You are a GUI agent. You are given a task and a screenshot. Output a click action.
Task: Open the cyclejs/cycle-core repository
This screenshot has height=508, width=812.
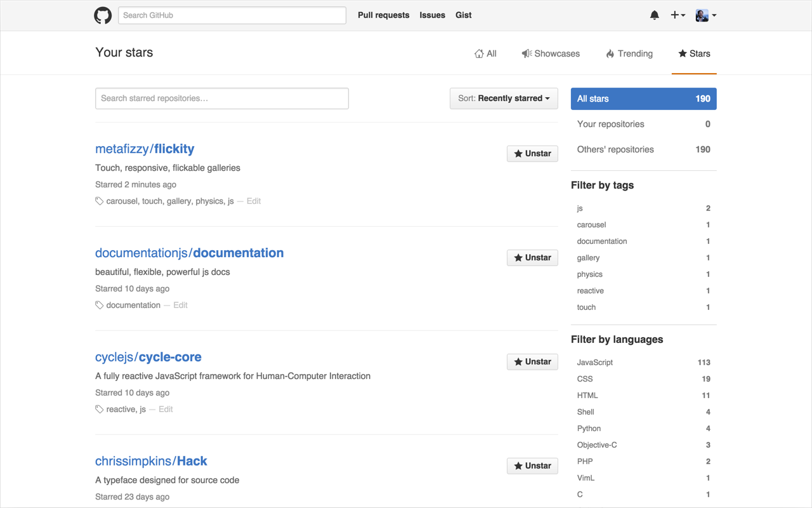[148, 357]
